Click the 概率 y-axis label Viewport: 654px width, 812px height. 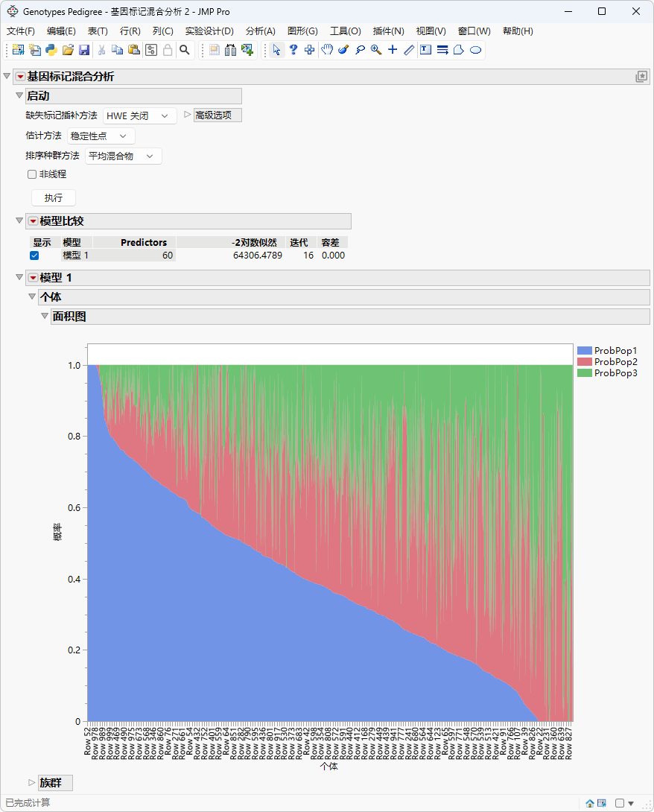point(57,532)
